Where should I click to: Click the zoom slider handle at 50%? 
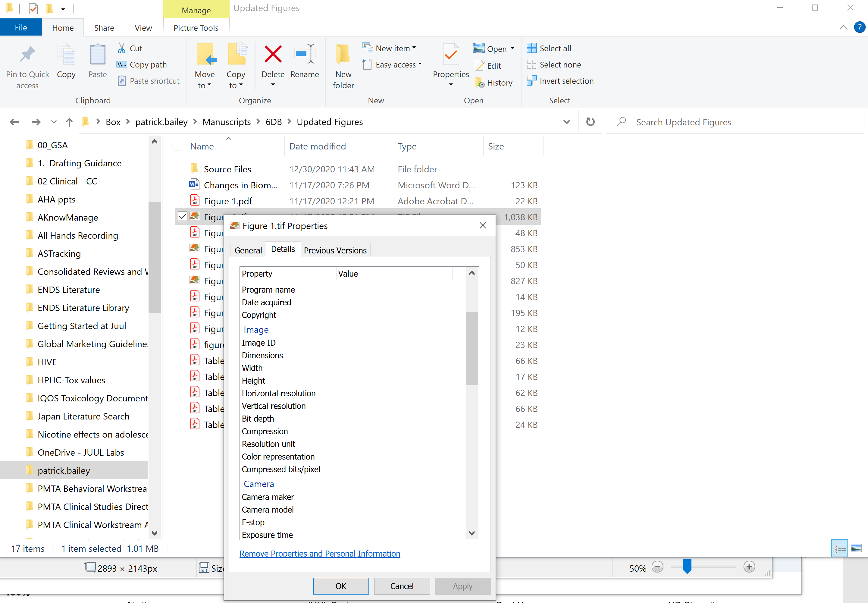(x=687, y=566)
